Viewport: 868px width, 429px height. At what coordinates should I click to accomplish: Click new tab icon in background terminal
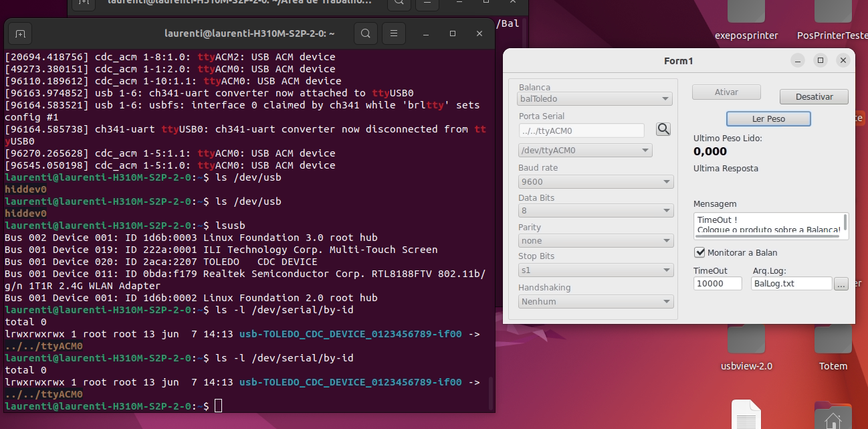(x=84, y=3)
